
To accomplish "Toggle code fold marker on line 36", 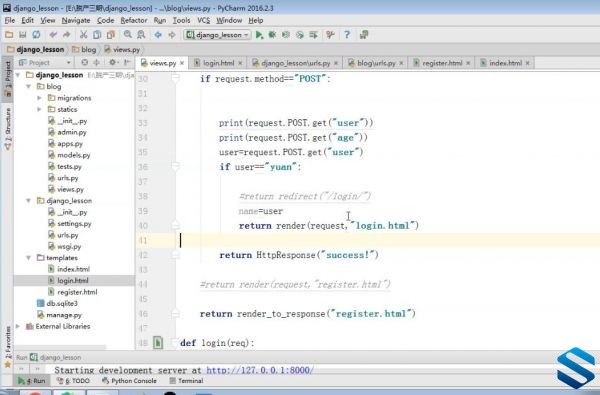I will 175,166.
